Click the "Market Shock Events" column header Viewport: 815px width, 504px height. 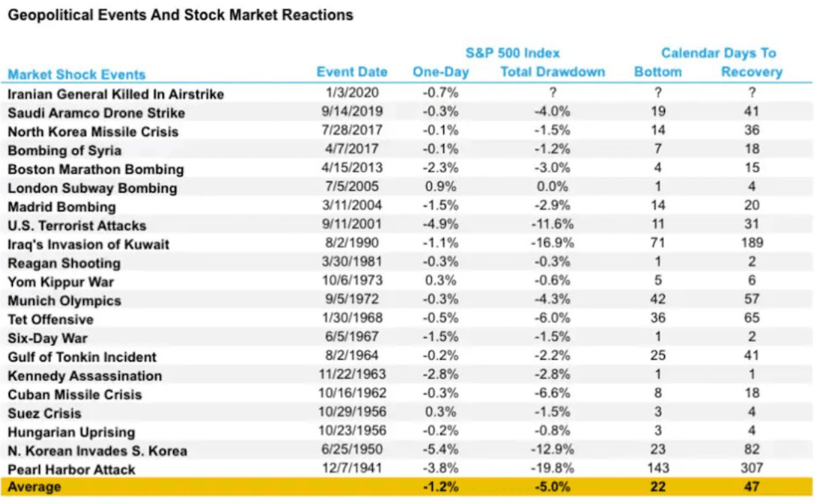pos(77,74)
